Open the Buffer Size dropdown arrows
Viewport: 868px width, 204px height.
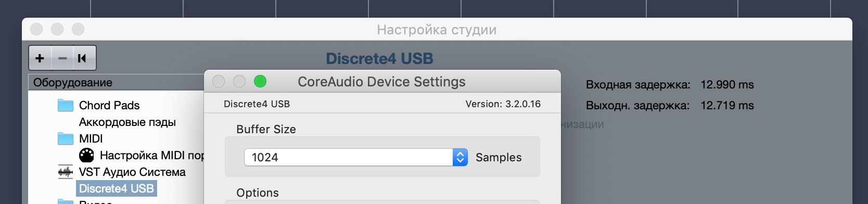(x=460, y=157)
